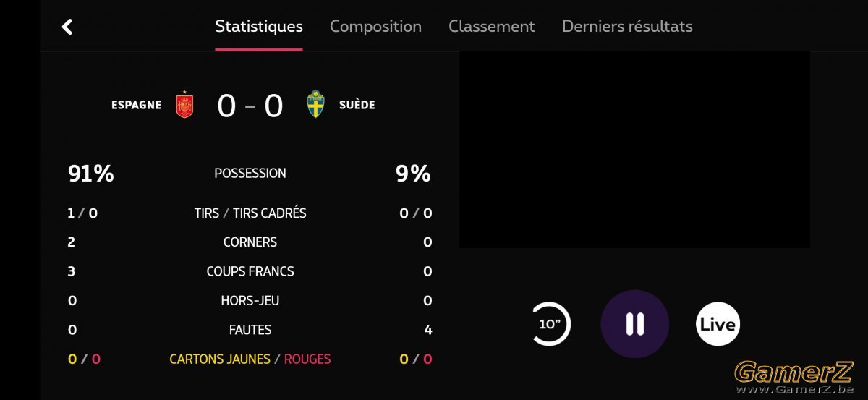
Task: Select the POSSESSION stat row label
Action: pyautogui.click(x=250, y=174)
